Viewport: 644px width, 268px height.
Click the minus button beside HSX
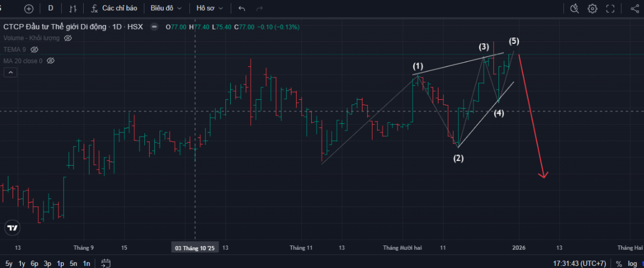(155, 27)
